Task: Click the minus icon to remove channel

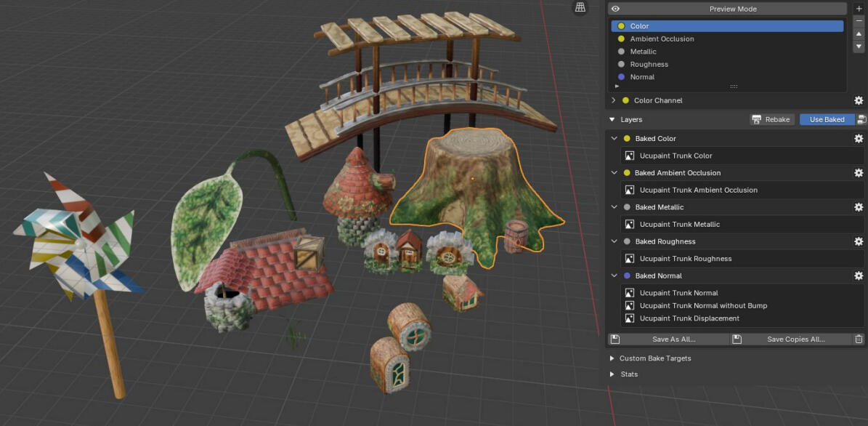Action: coord(859,21)
